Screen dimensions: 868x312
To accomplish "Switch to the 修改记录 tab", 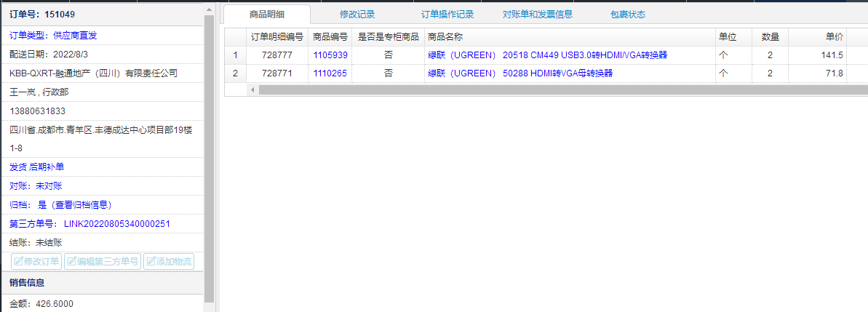I will (357, 15).
